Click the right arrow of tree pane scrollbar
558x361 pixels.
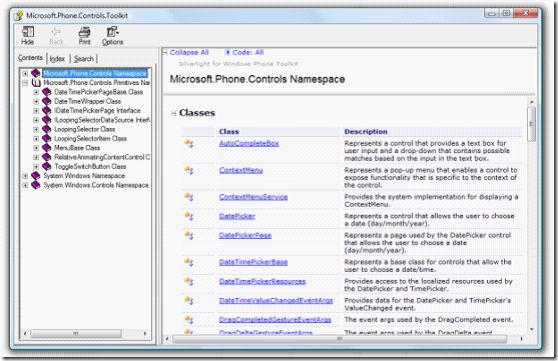[145, 334]
